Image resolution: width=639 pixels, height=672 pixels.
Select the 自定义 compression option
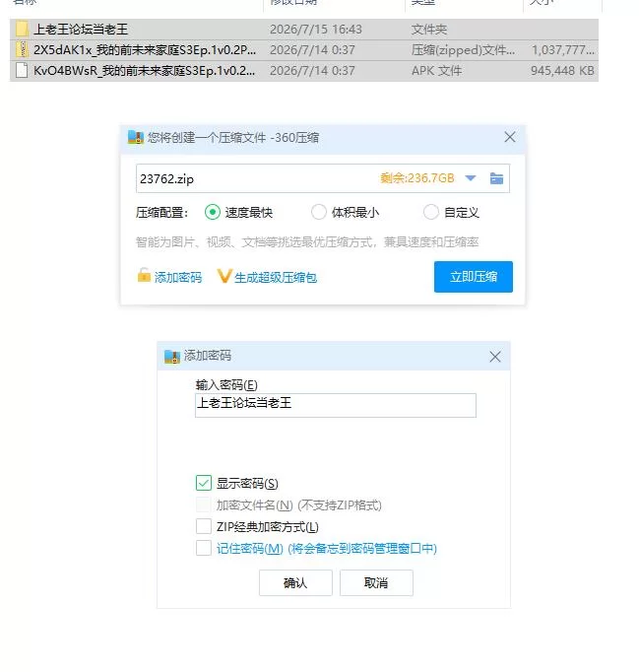(431, 212)
